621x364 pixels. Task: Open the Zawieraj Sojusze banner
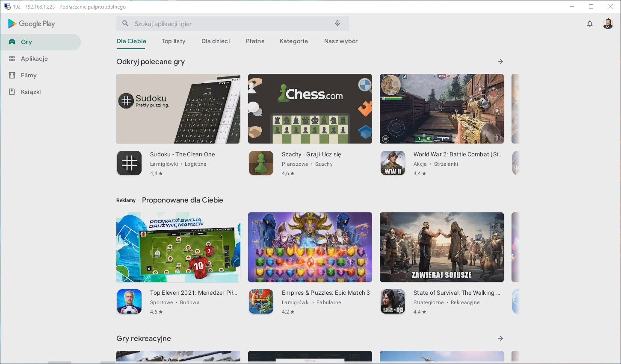tap(442, 247)
